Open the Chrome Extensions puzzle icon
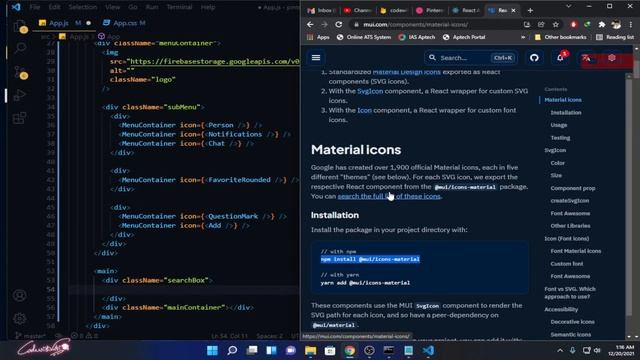Viewport: 640px width, 360px height. (x=602, y=24)
